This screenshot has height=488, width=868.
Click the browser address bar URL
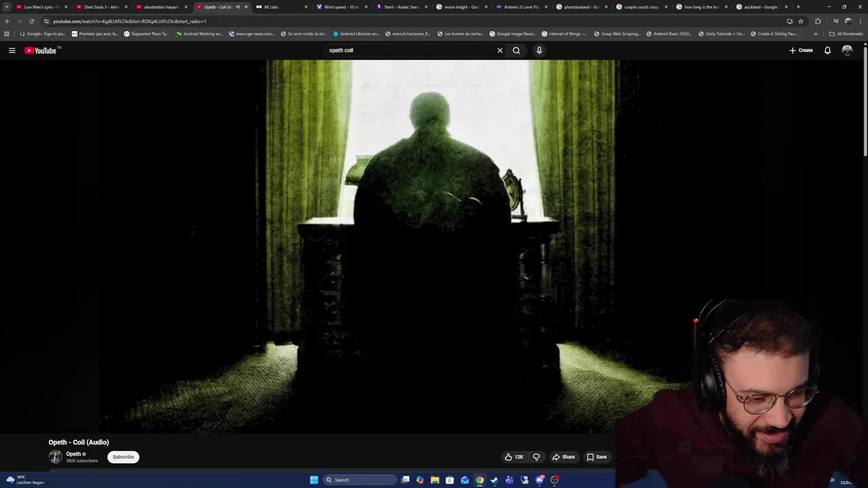[x=129, y=21]
